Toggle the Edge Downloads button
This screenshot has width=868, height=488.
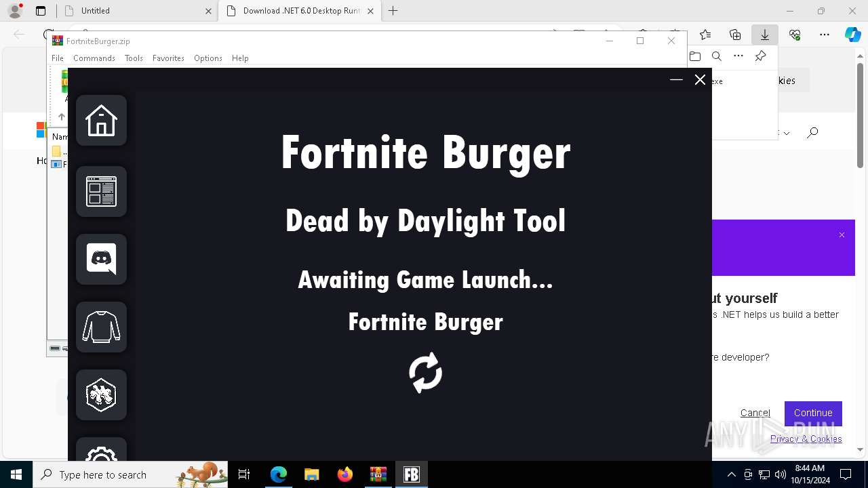pyautogui.click(x=765, y=35)
